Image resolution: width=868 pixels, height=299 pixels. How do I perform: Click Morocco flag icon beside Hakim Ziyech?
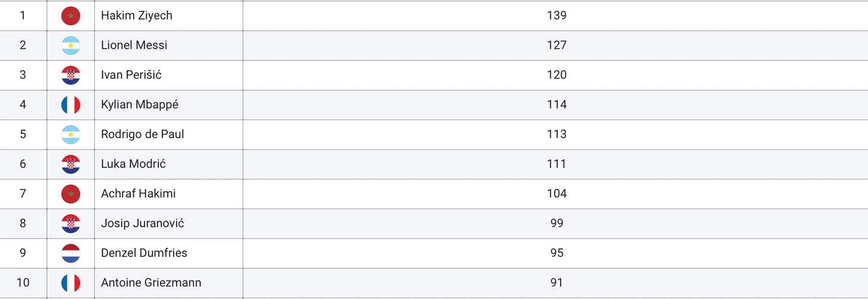pos(71,15)
